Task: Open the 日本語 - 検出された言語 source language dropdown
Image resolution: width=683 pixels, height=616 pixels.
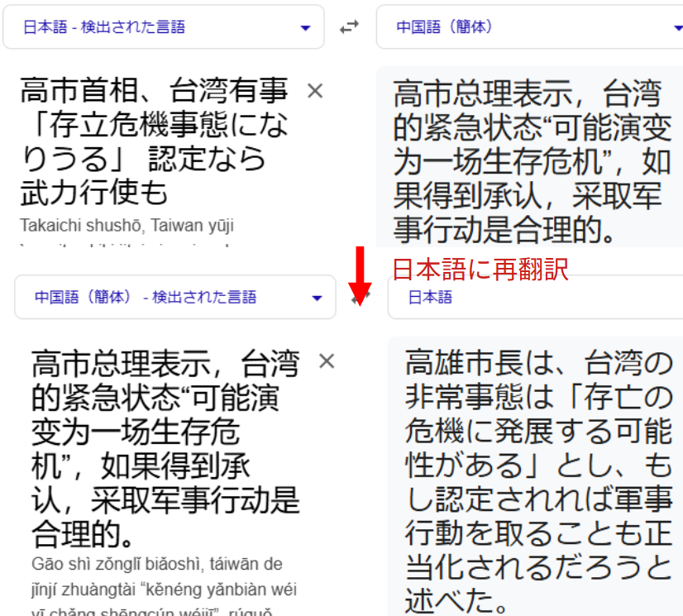Action: pyautogui.click(x=164, y=27)
